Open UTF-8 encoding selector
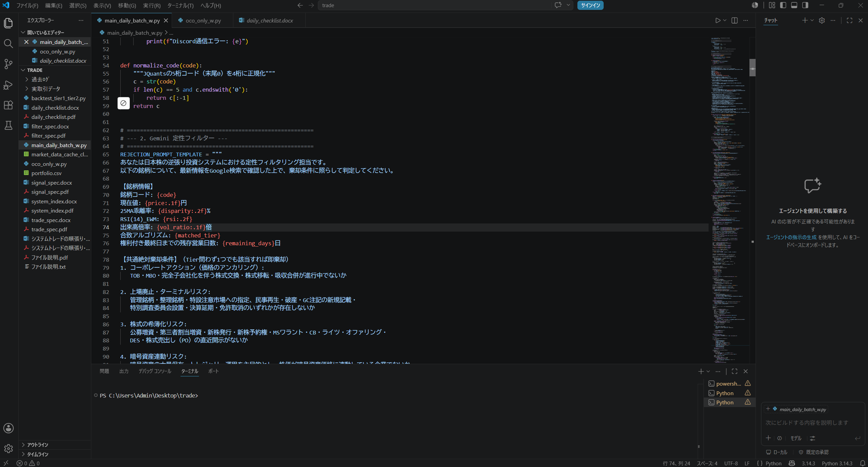This screenshot has width=868, height=467. tap(731, 463)
